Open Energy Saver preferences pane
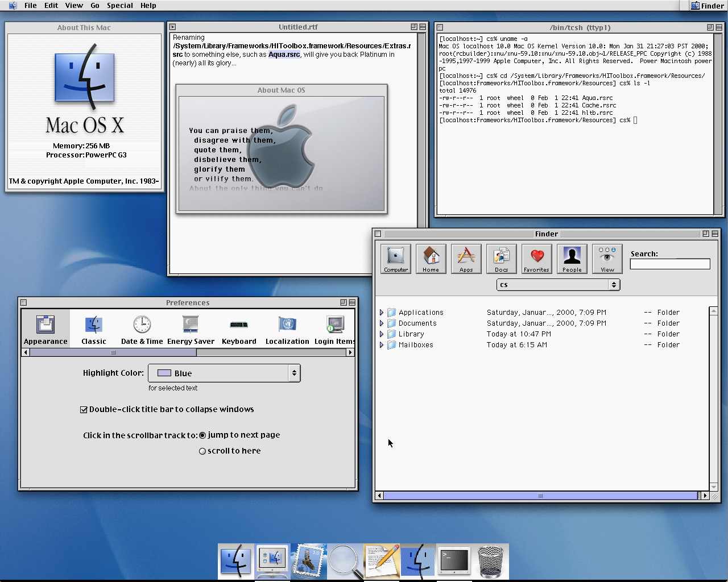 pos(191,329)
